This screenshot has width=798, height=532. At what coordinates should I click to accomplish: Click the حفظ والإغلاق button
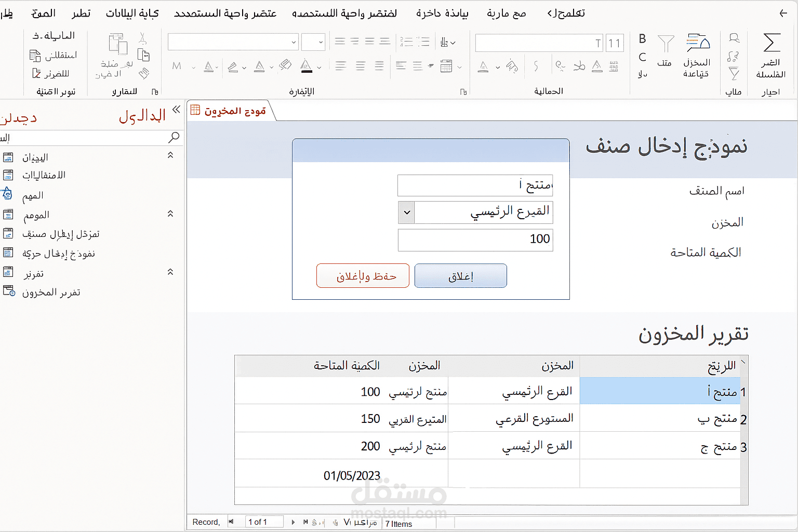point(363,275)
